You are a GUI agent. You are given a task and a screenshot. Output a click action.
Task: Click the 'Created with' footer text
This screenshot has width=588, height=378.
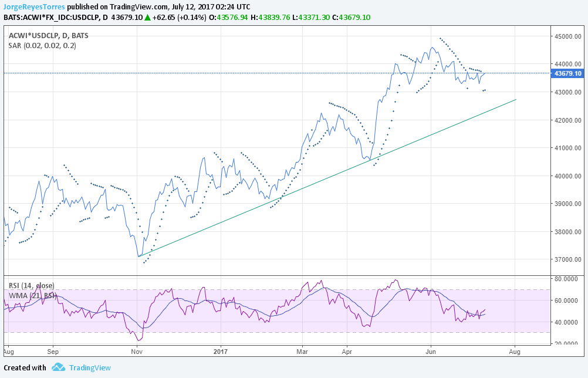coord(25,367)
